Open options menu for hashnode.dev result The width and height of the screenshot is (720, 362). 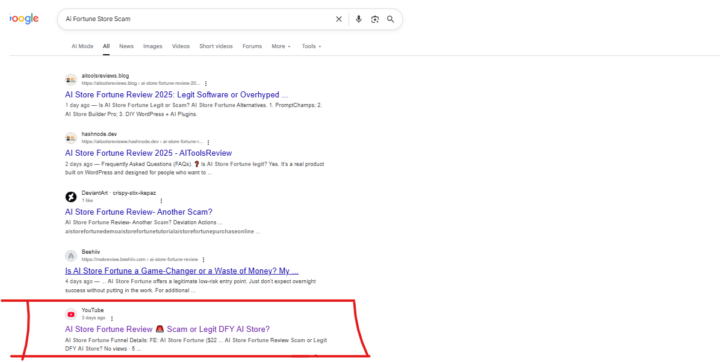coord(208,142)
